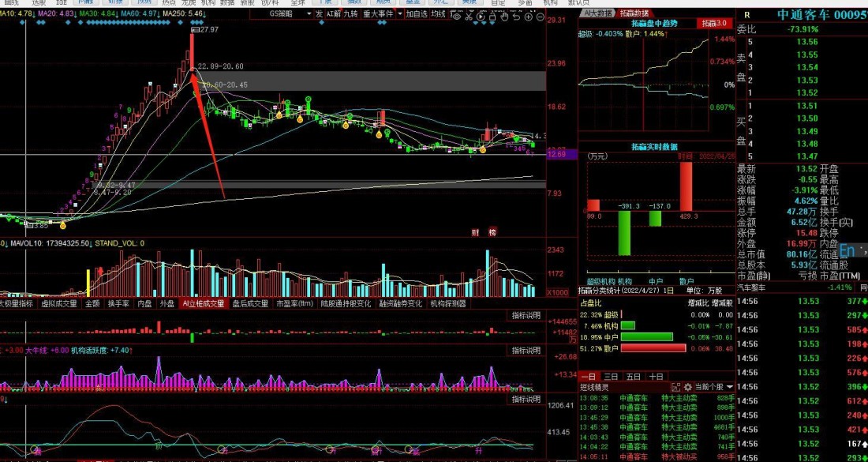Expand the 重大事件 dropdown arrow

398,14
